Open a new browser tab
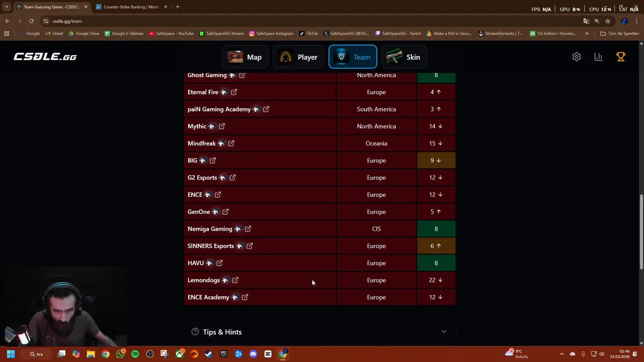 [x=178, y=7]
